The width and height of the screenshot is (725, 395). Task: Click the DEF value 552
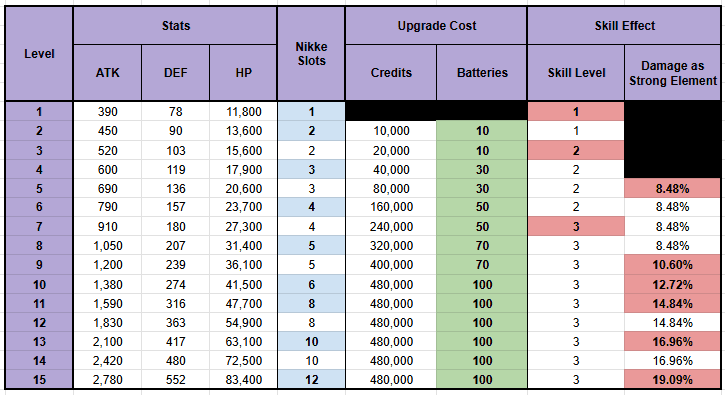click(x=175, y=379)
